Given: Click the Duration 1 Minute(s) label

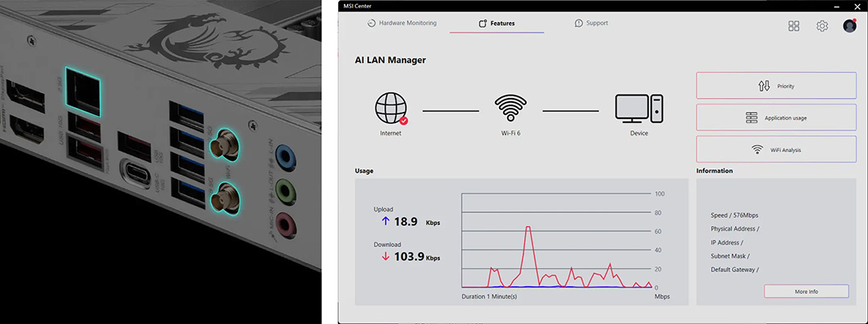Looking at the screenshot, I should (489, 296).
